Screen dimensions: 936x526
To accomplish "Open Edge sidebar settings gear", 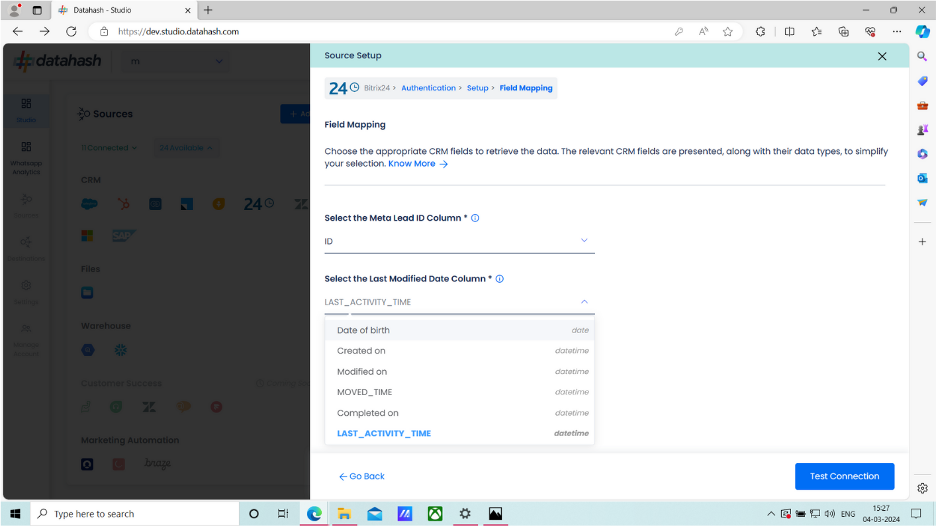I will 922,488.
